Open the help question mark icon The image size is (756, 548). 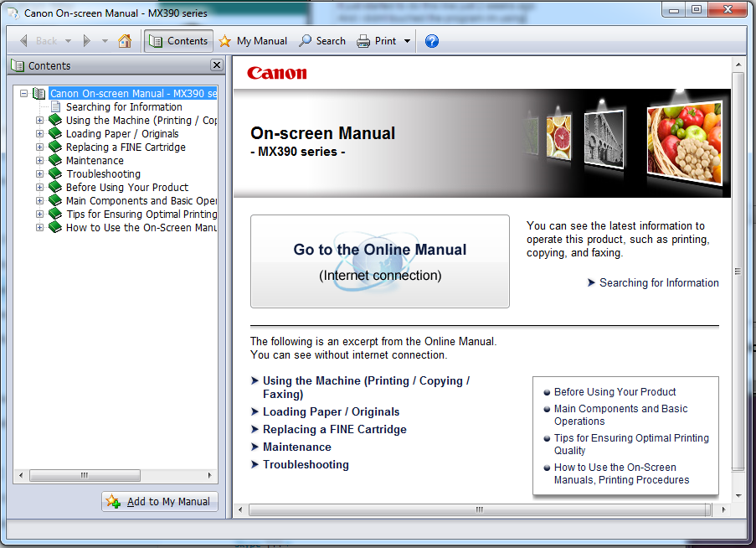432,41
